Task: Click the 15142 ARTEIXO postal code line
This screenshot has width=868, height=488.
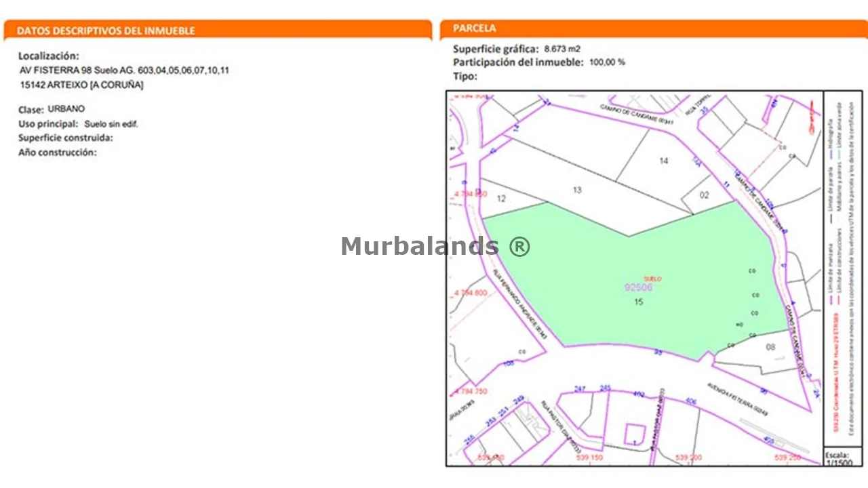Action: (82, 85)
